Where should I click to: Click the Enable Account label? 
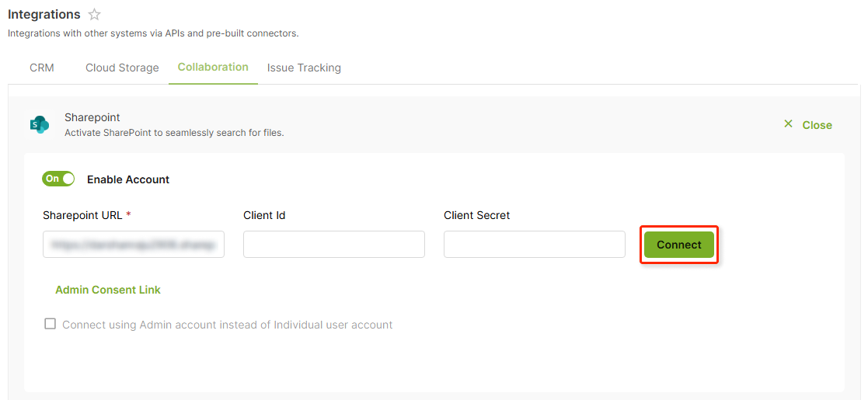click(128, 179)
